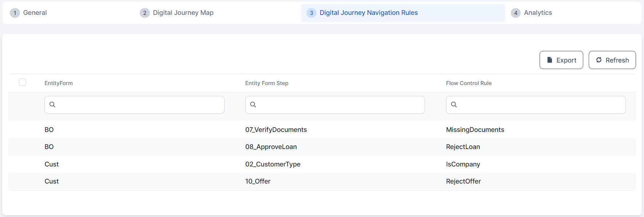Click the step 4 number badge

(516, 13)
